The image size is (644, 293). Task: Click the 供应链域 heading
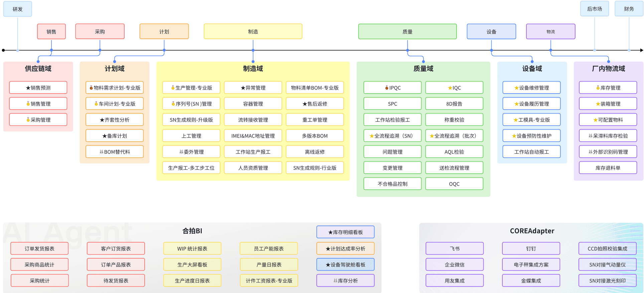[x=38, y=68]
